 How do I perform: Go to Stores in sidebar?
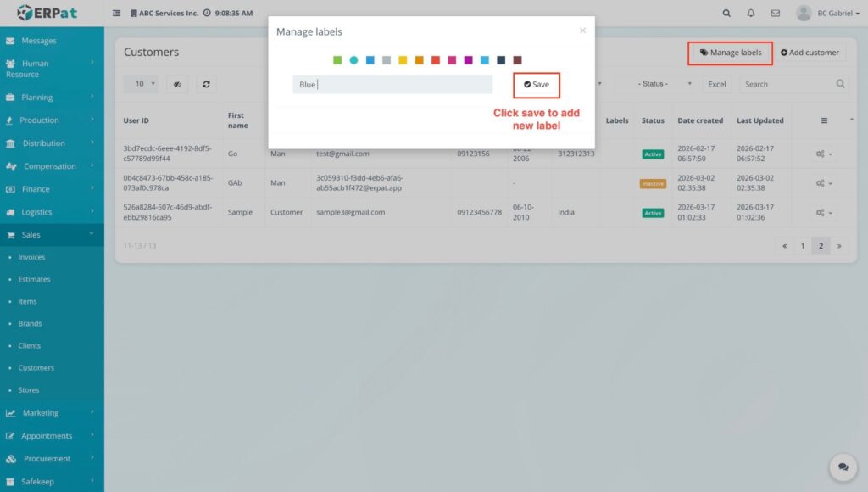[29, 390]
